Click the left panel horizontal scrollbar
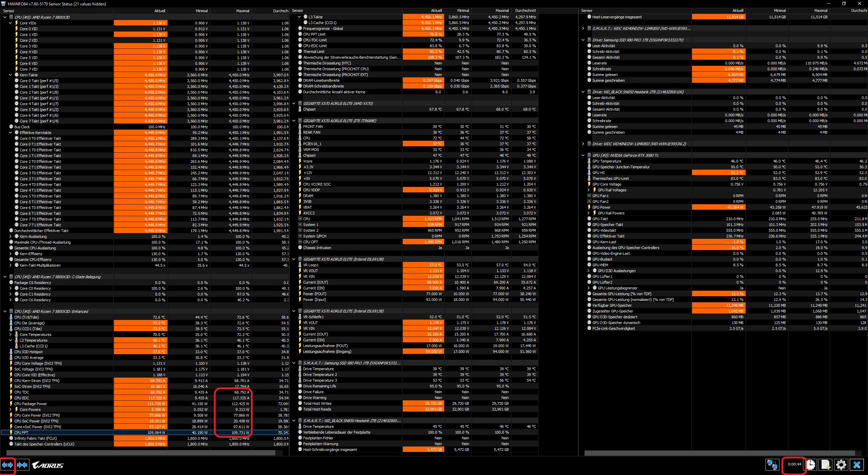This screenshot has height=475, width=868. coord(141,453)
